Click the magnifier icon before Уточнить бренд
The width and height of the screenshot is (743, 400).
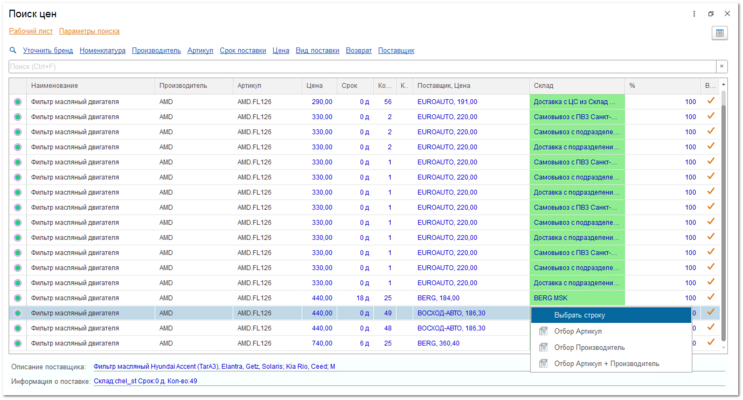(x=13, y=50)
